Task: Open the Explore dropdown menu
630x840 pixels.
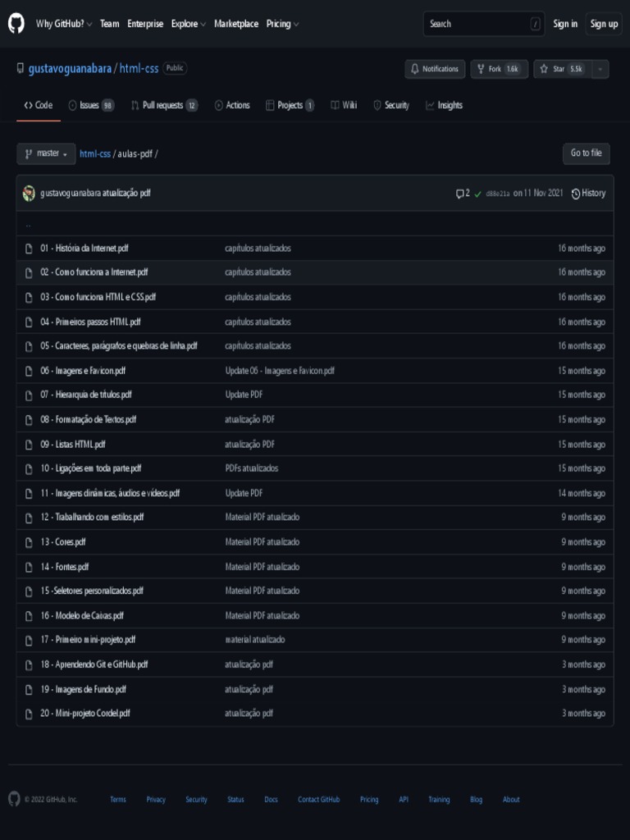Action: click(x=189, y=24)
